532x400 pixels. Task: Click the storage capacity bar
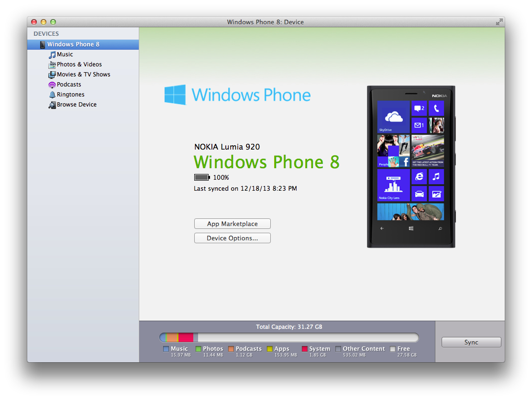289,338
